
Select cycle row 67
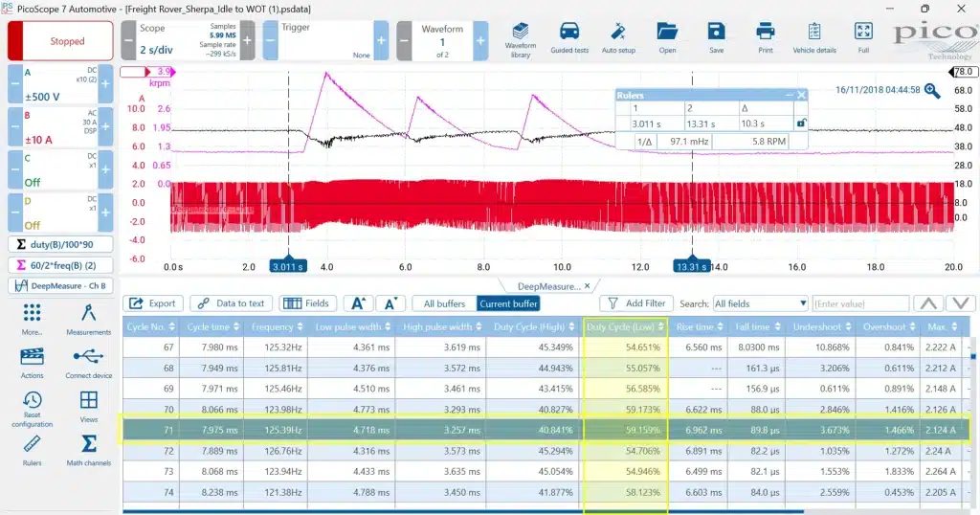[x=545, y=347]
